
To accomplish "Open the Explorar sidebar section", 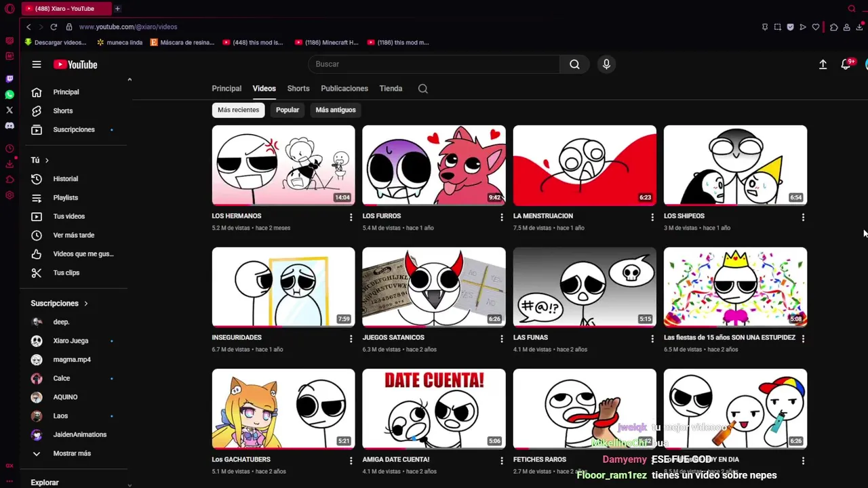I will (45, 483).
